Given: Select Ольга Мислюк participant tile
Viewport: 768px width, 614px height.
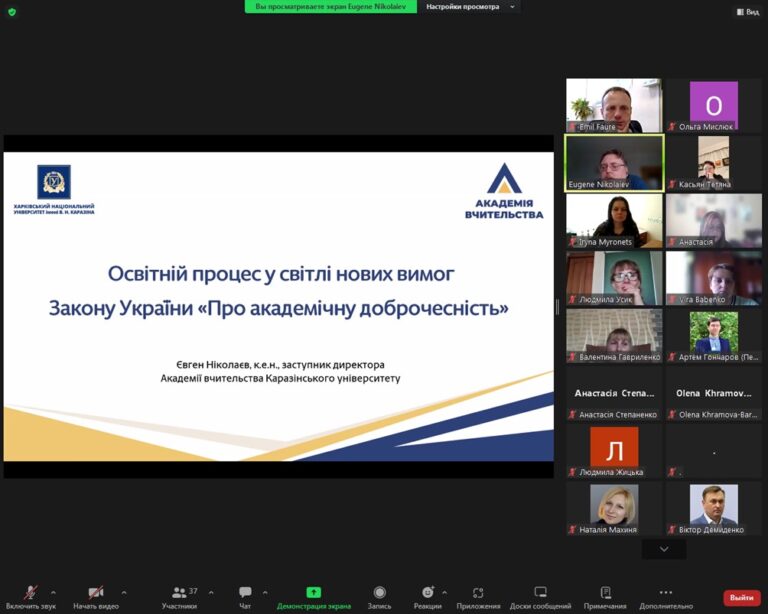Looking at the screenshot, I should [x=714, y=105].
